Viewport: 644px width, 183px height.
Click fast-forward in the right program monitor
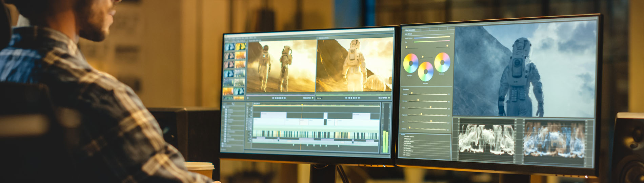click(359, 98)
